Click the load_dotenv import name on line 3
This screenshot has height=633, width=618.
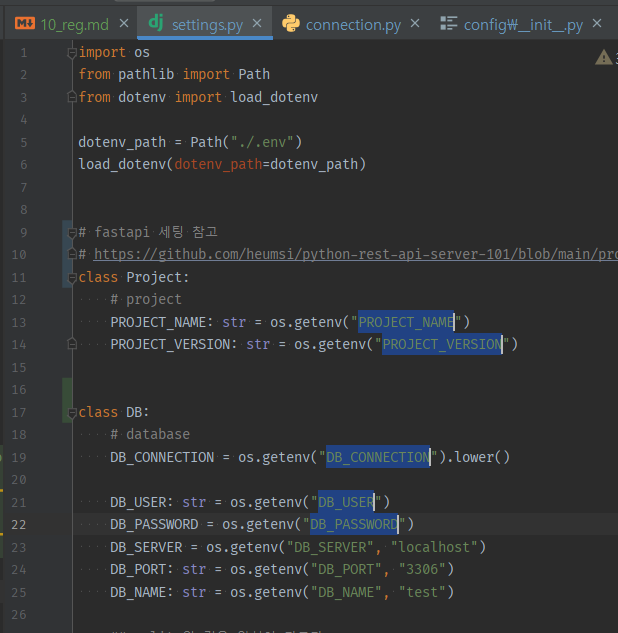click(274, 97)
